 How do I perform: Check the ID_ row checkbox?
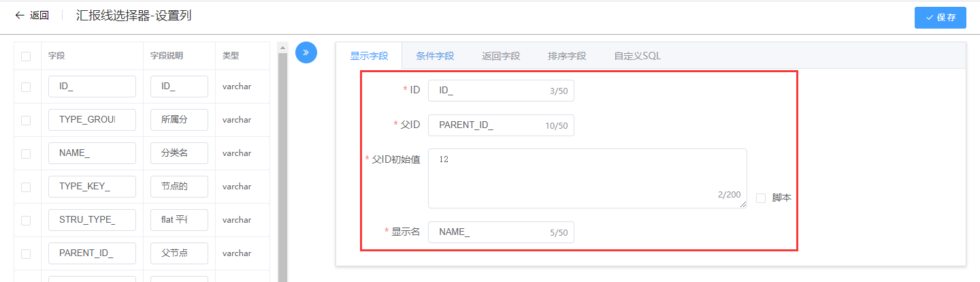(26, 87)
